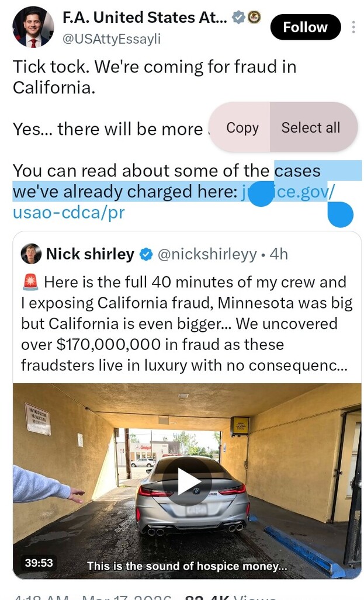
Task: Tap the F.A. United States At... display name
Action: tap(145, 18)
